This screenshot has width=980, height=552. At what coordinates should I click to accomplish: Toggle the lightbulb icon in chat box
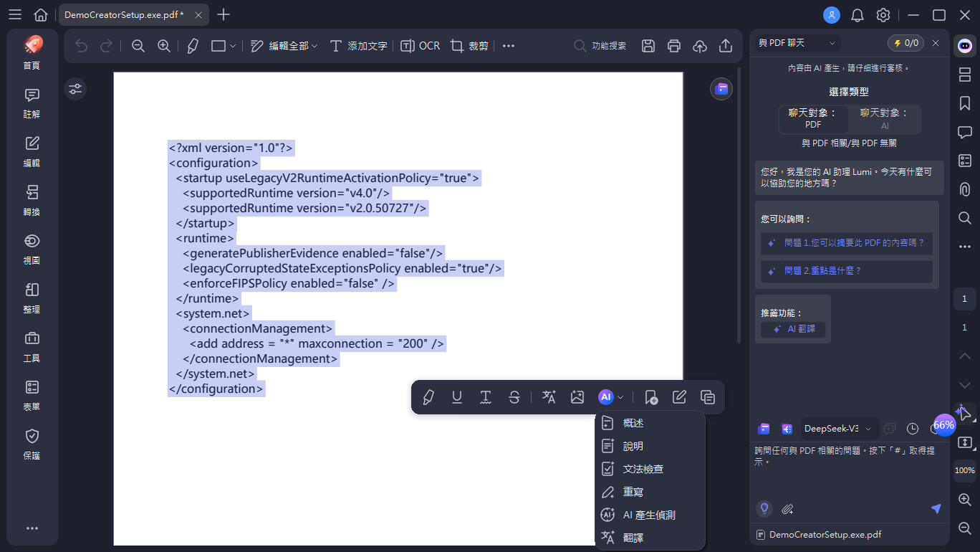pos(764,509)
